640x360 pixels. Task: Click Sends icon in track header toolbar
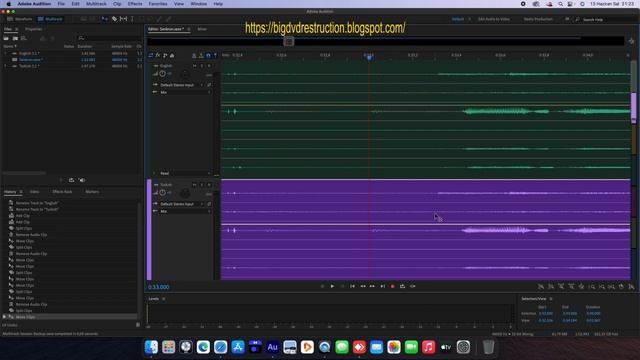click(x=165, y=55)
